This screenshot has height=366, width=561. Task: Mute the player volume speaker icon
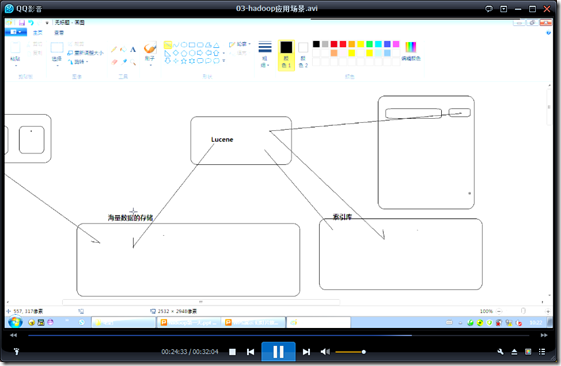pyautogui.click(x=325, y=352)
